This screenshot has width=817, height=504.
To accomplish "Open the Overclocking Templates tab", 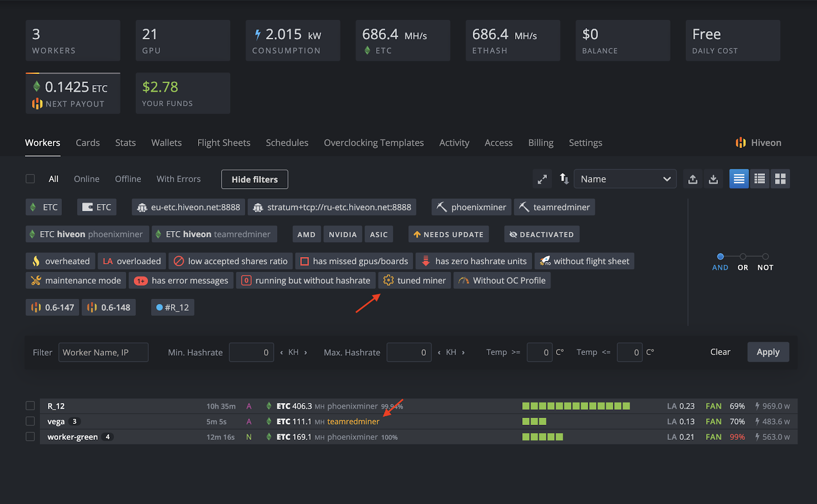I will click(x=374, y=143).
